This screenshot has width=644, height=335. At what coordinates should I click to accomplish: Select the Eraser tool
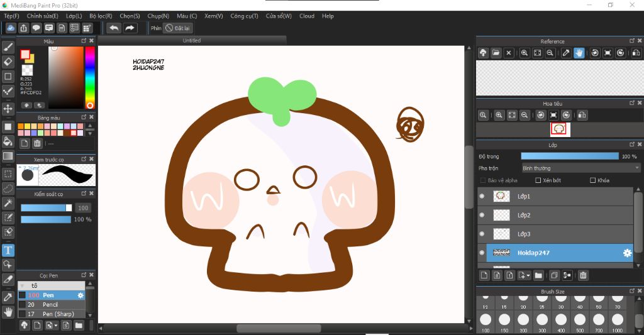click(x=8, y=62)
